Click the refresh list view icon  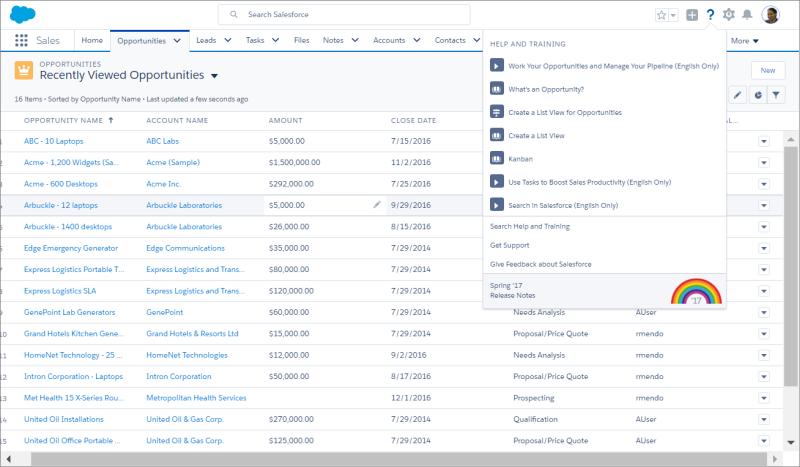click(758, 95)
